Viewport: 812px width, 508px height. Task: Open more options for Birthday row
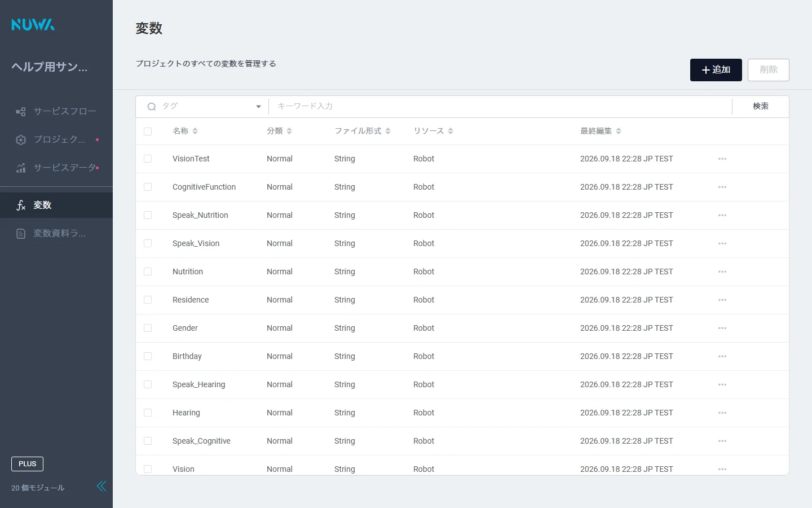pos(722,356)
